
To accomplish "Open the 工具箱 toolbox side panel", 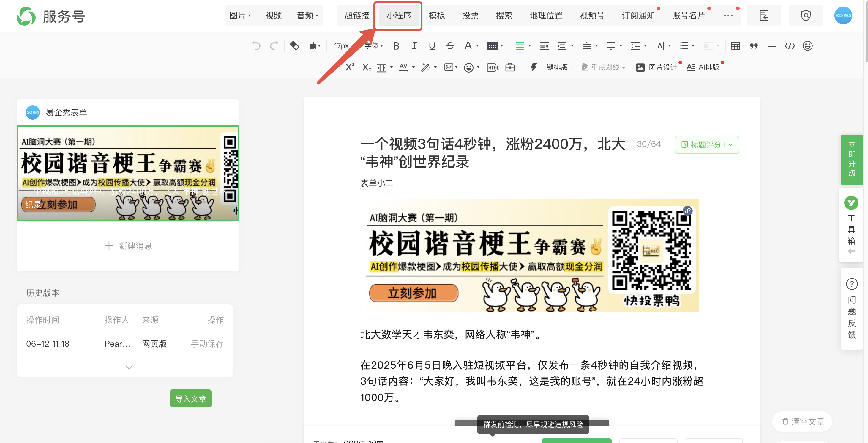I will click(x=851, y=224).
